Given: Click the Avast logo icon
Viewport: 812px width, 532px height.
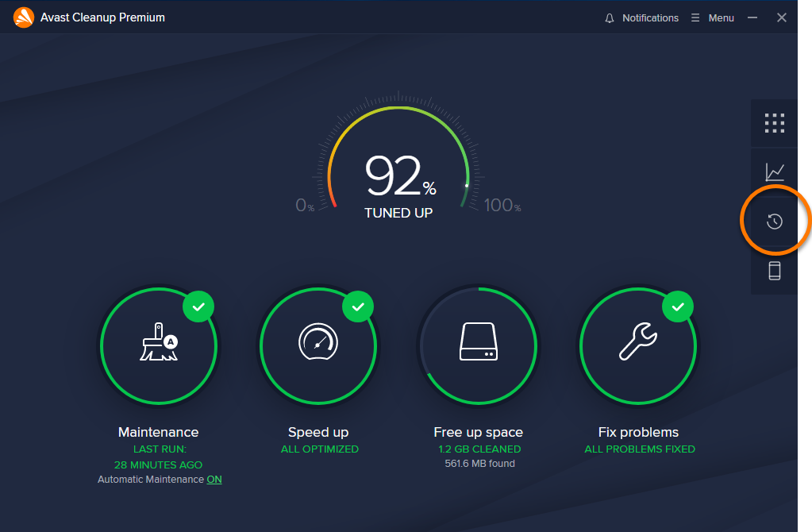Looking at the screenshot, I should click(24, 17).
